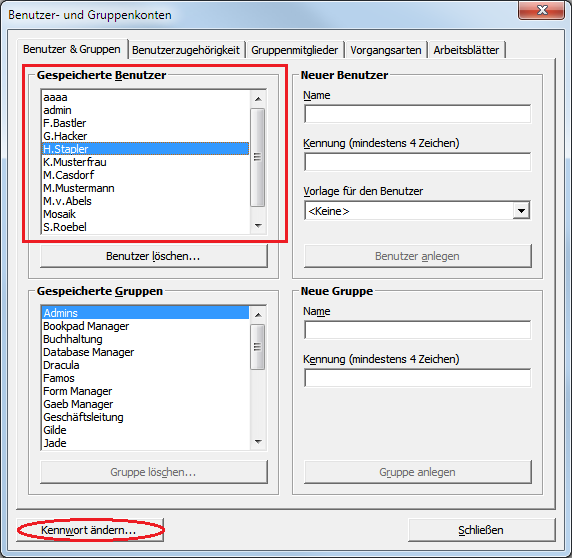Click the Kennwort ändern button
Viewport: 572px width, 558px height.
pos(90,530)
